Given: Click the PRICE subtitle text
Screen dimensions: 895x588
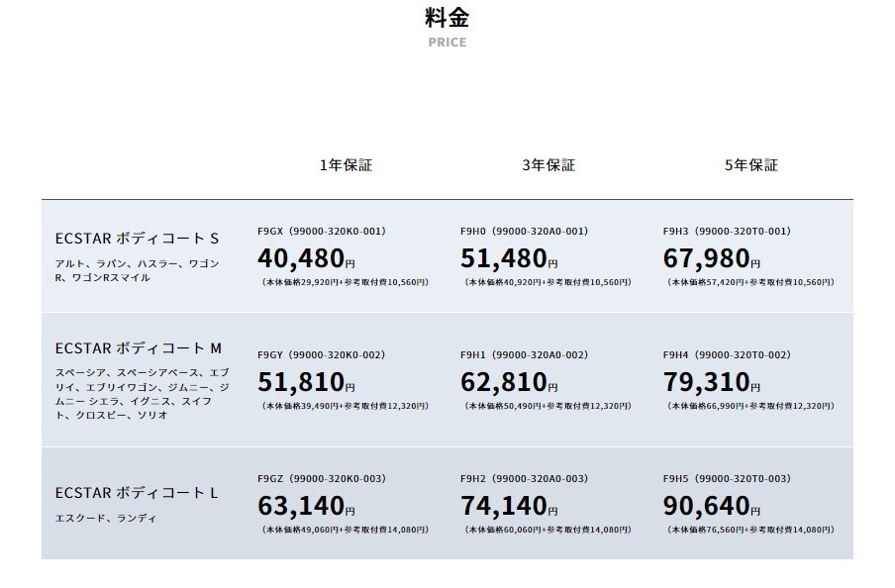Looking at the screenshot, I should [447, 43].
